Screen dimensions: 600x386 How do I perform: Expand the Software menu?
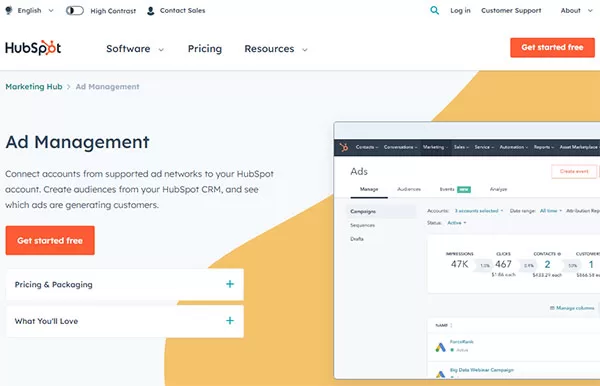(x=135, y=49)
